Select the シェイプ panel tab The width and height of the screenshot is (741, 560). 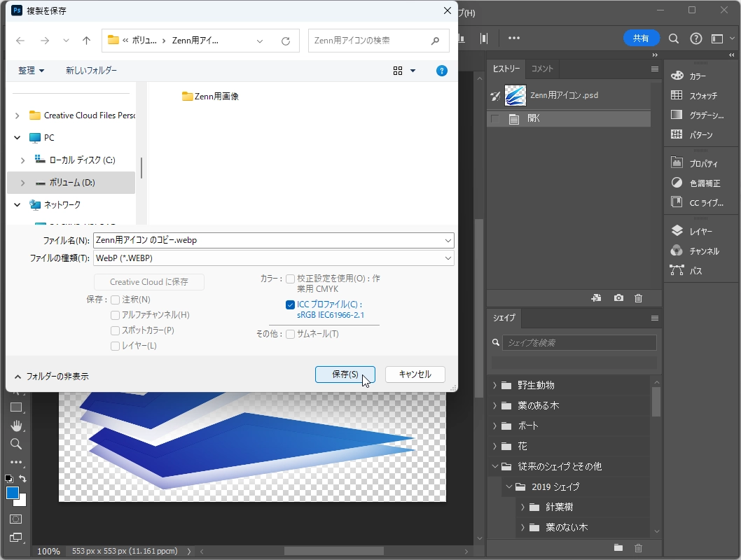point(504,318)
